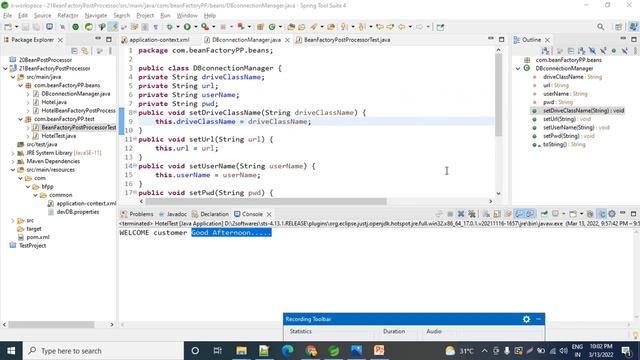The width and height of the screenshot is (640, 360).
Task: Run the program with green Run icon
Action: (187, 27)
